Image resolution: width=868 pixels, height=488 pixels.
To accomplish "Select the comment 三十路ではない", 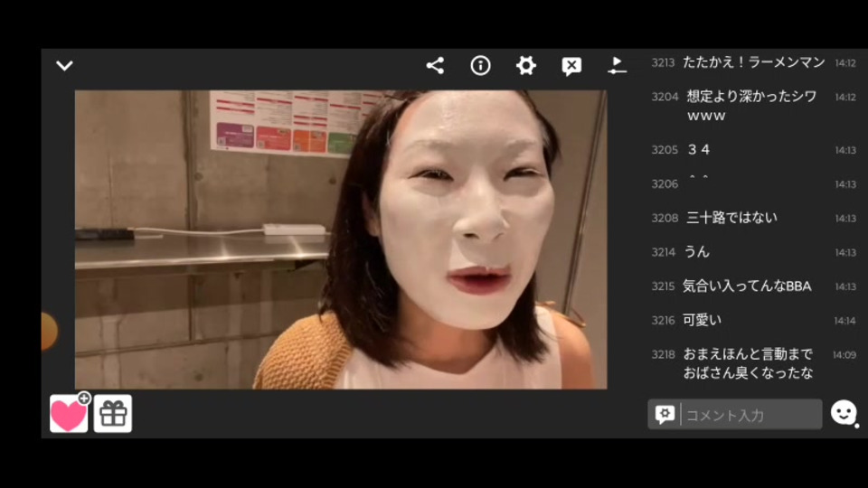I will coord(731,218).
